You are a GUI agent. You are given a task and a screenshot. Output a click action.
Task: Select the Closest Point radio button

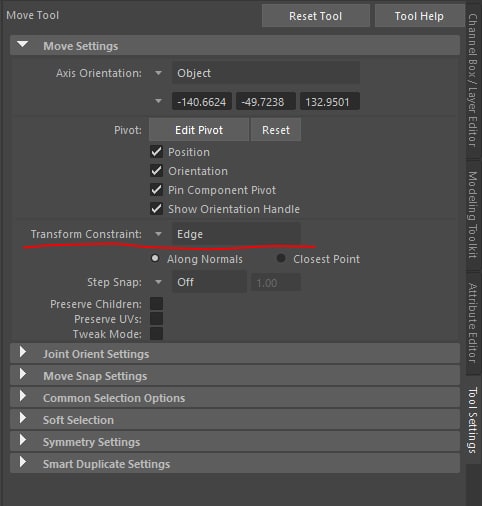click(281, 258)
